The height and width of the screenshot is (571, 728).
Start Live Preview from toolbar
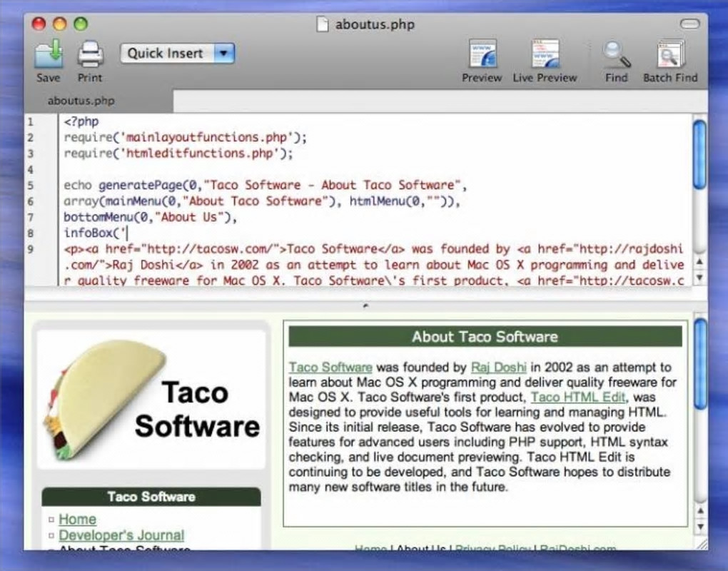point(545,54)
